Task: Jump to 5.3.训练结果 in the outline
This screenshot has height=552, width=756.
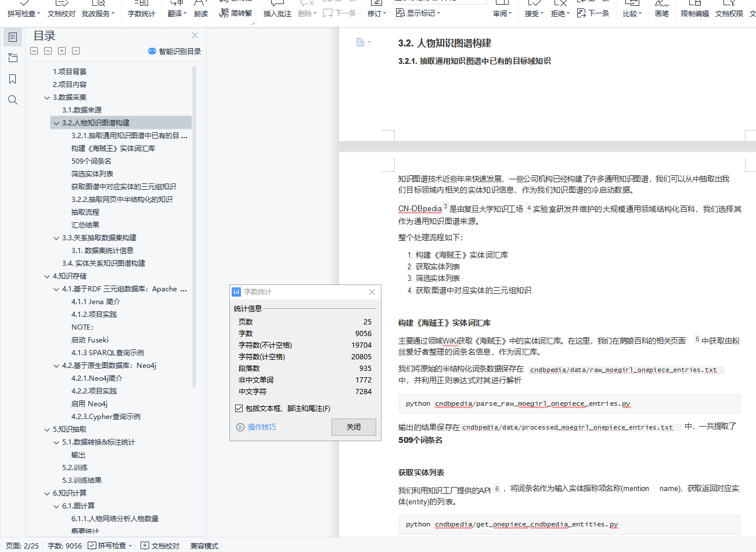Action: pyautogui.click(x=82, y=481)
